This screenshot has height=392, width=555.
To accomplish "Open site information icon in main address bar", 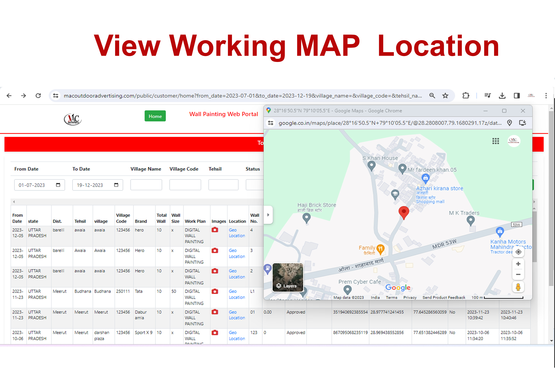I will 56,96.
